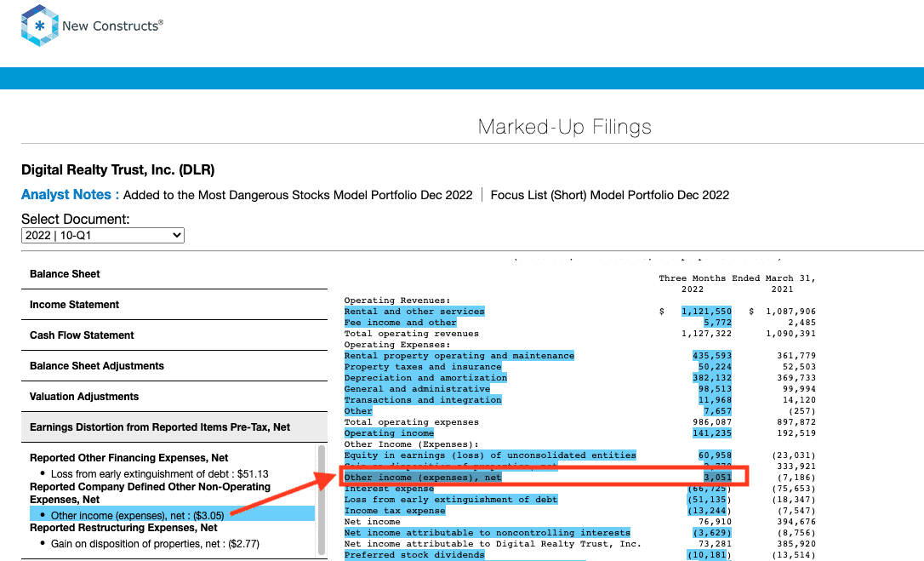
Task: Click the highlighted value 7,657
Action: [x=718, y=411]
